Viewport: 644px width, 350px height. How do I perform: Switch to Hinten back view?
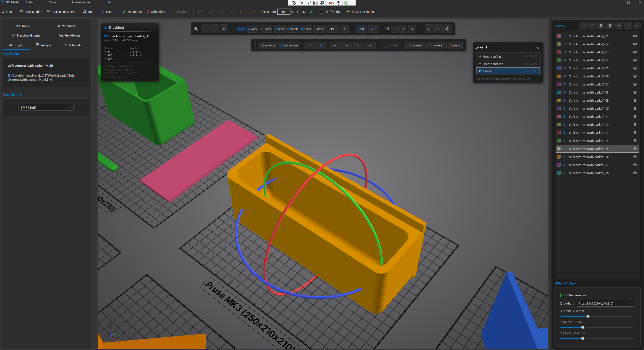click(266, 29)
